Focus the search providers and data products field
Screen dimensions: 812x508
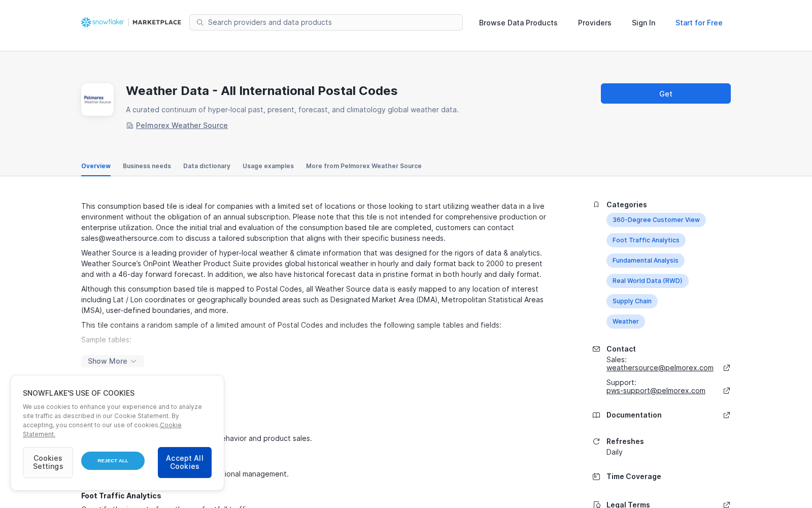(x=326, y=22)
